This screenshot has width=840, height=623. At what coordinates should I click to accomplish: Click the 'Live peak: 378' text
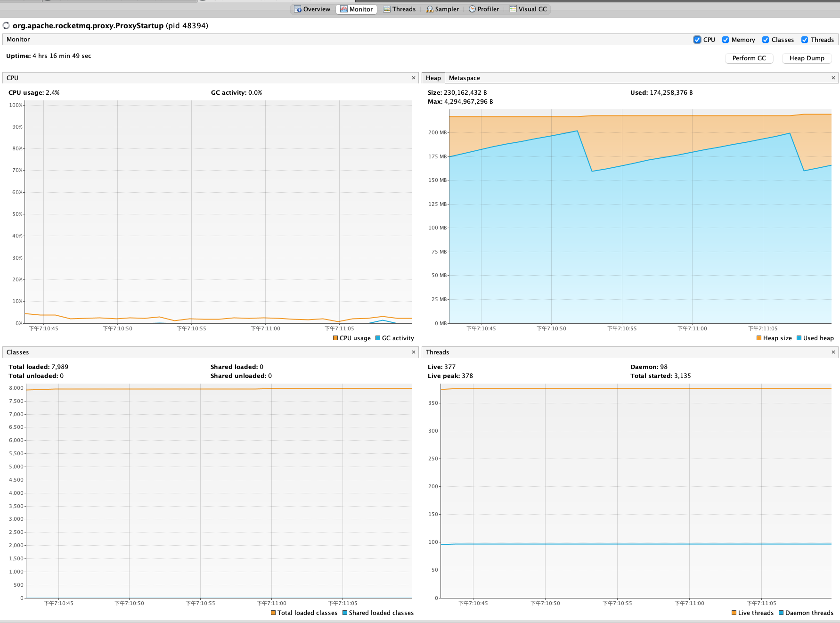coord(450,376)
